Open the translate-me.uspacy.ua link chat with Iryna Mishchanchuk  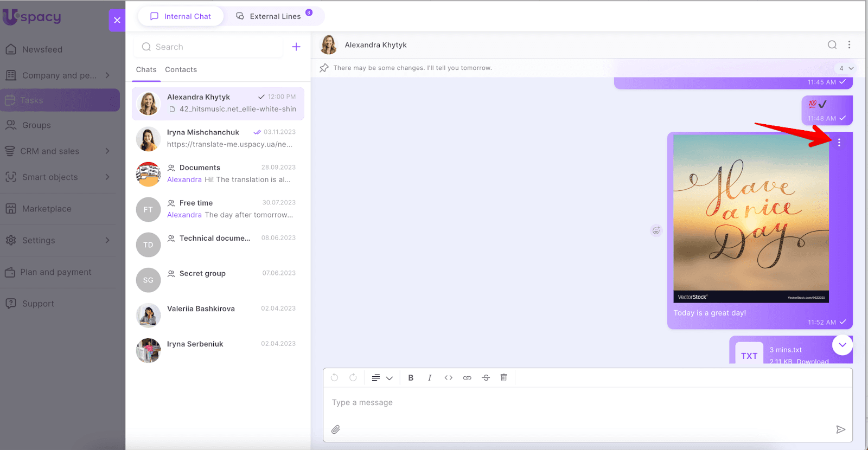(218, 139)
